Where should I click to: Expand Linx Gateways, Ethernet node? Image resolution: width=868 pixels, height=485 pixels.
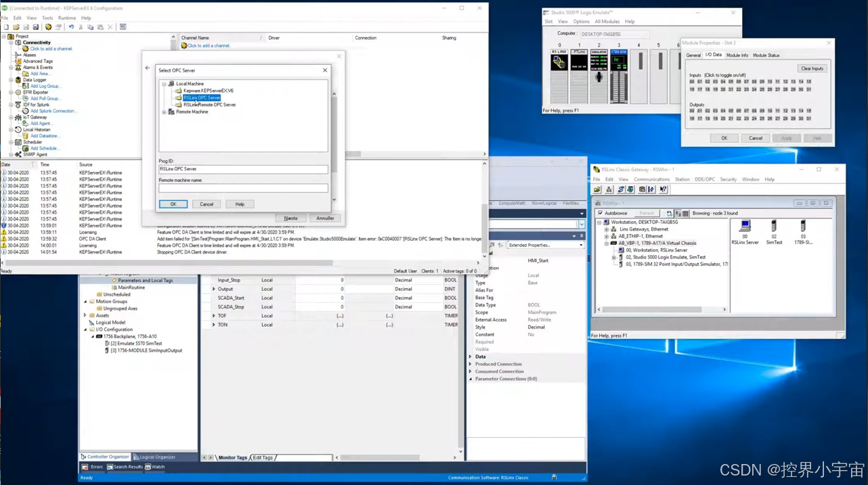click(x=607, y=229)
